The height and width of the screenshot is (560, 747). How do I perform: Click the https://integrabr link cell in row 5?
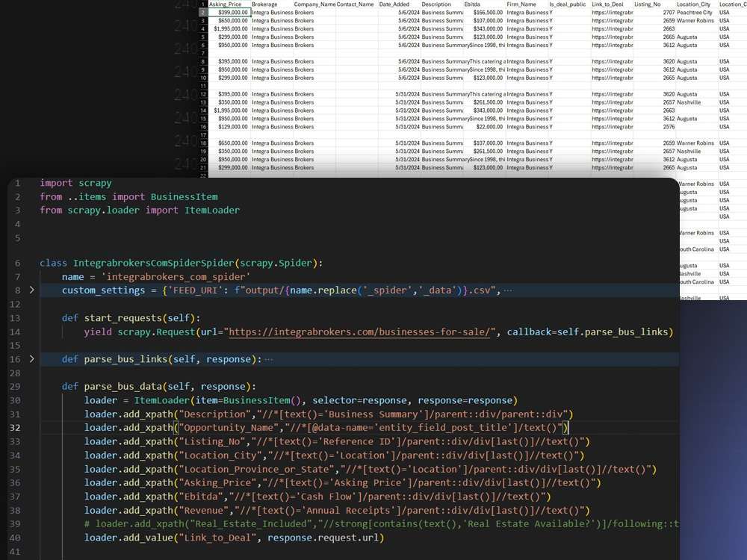613,37
